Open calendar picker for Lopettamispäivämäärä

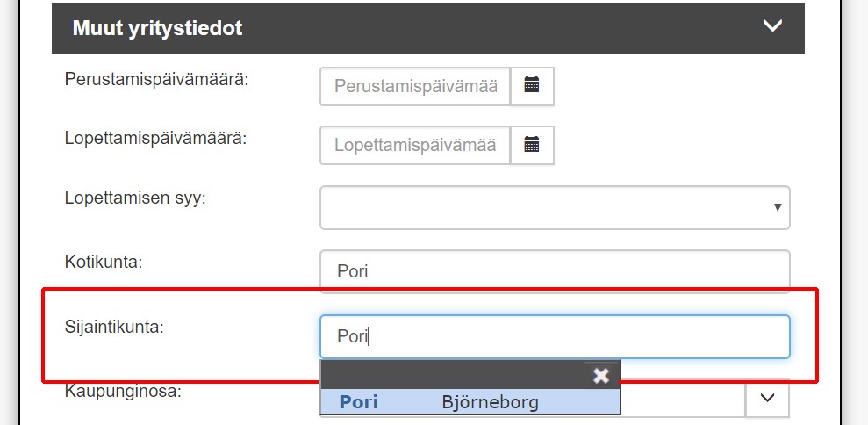click(x=532, y=145)
